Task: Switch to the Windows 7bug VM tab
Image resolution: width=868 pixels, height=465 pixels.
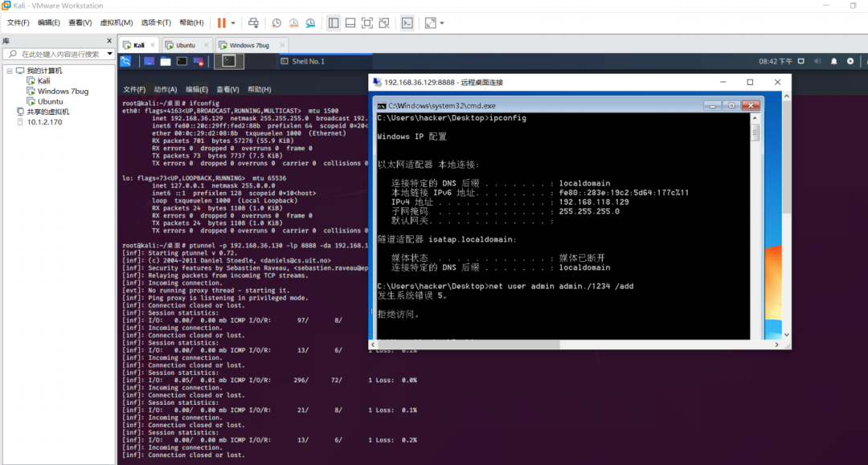Action: (249, 45)
